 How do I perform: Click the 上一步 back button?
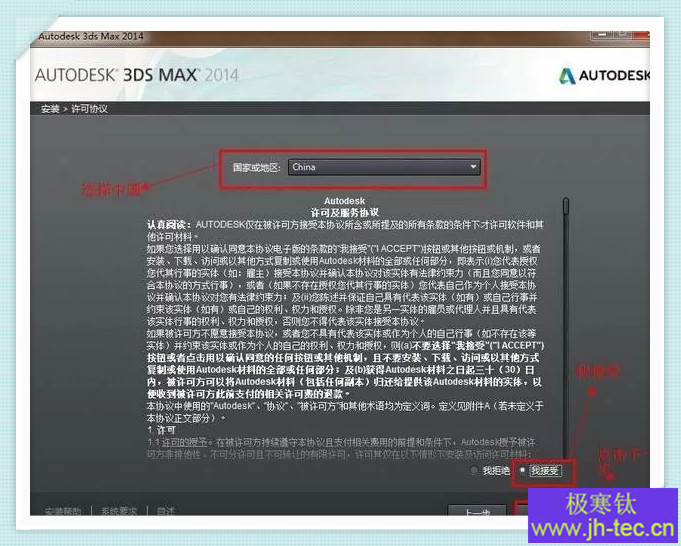point(477,510)
